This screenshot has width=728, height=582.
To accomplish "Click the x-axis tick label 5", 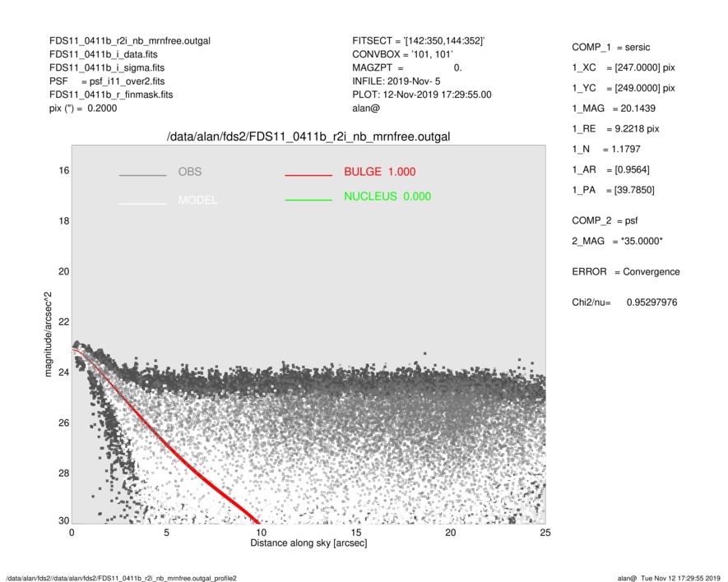I will (x=166, y=533).
